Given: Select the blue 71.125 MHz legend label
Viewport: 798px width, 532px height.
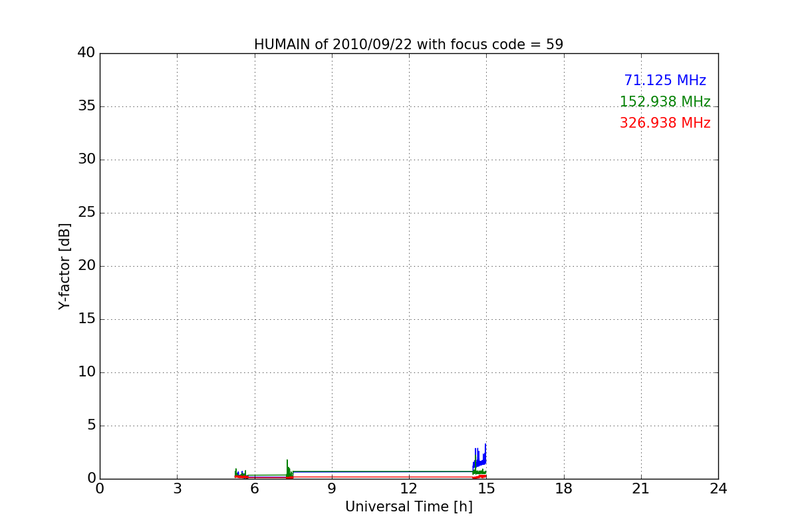Looking at the screenshot, I should pyautogui.click(x=665, y=80).
